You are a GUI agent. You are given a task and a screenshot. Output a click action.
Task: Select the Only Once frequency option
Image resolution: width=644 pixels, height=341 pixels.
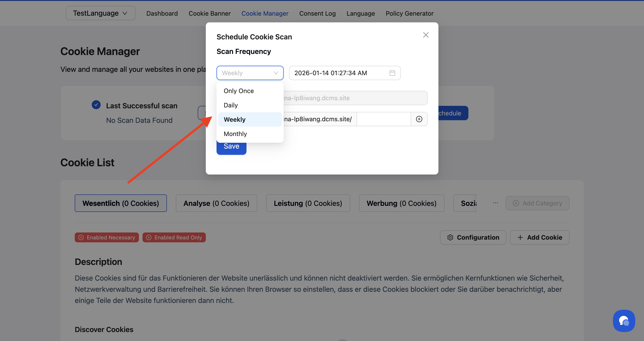pyautogui.click(x=238, y=91)
